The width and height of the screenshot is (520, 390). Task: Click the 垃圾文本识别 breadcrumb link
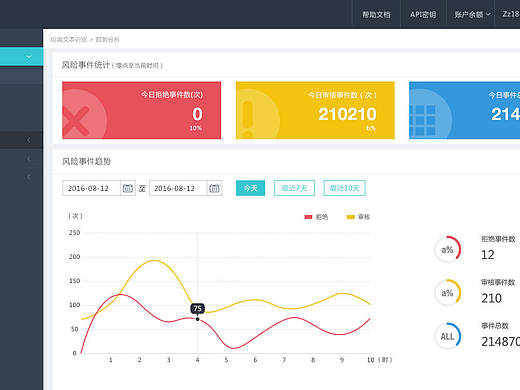[x=69, y=39]
